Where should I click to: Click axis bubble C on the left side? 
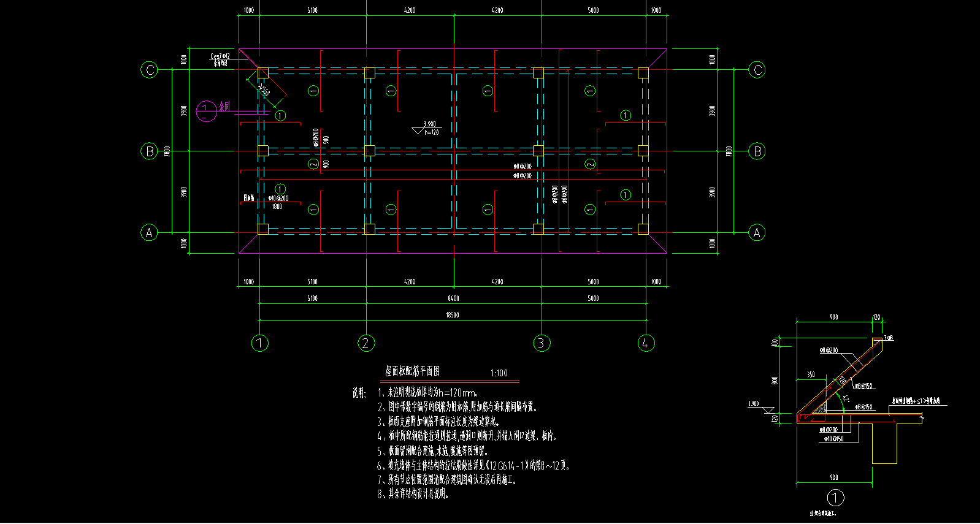point(150,70)
